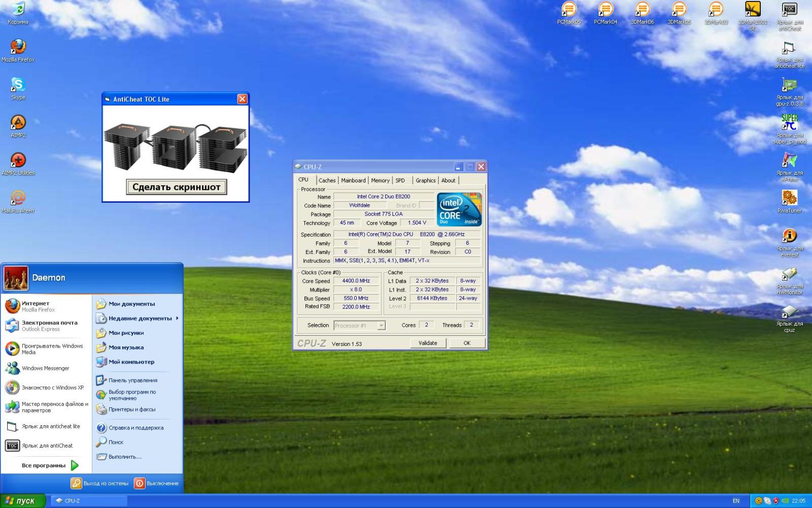Click Validate button in CPU-Z
Screen dimensions: 812x508
(428, 343)
